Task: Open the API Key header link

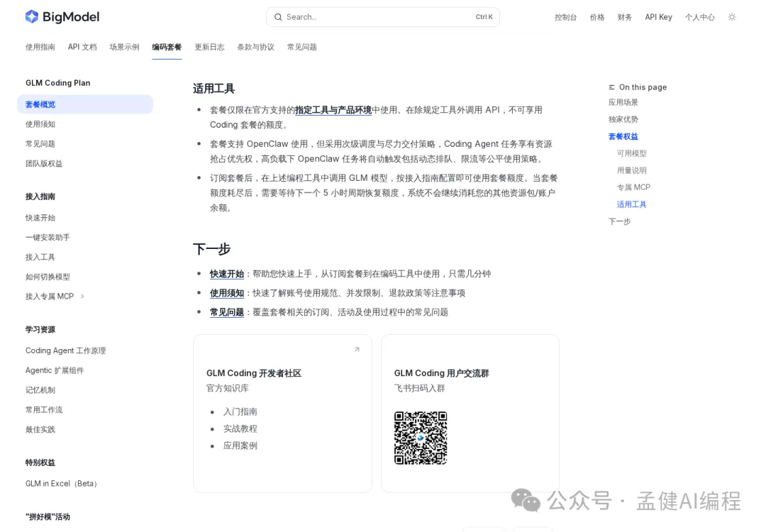Action: click(x=658, y=17)
